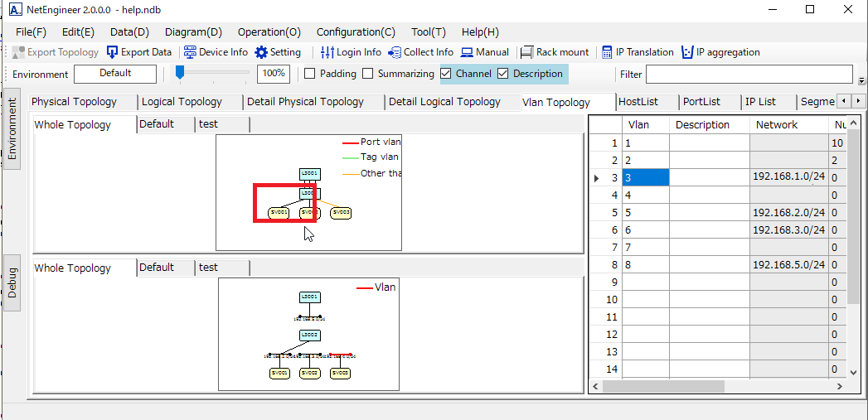
Task: Open the Setting gear icon
Action: [261, 52]
